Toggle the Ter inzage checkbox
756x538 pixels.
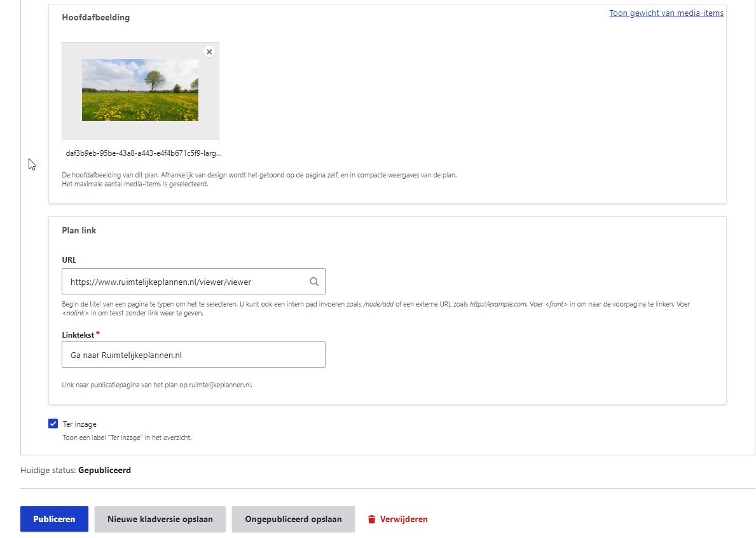tap(53, 424)
